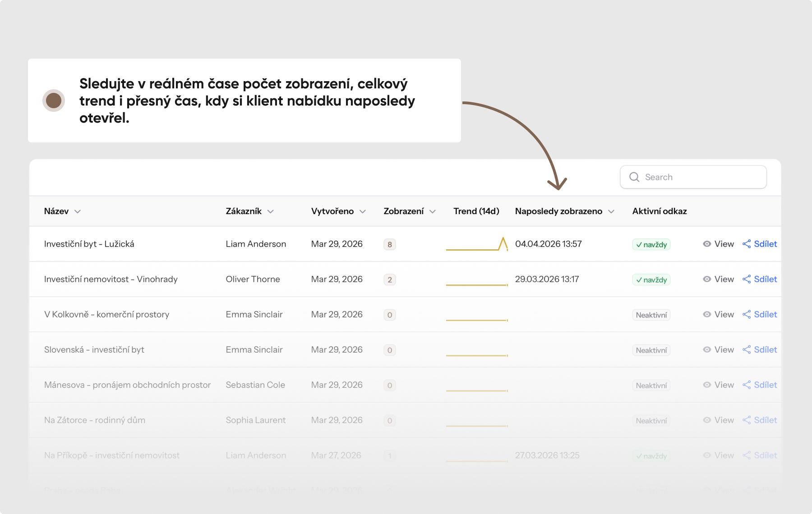This screenshot has height=514, width=812.
Task: Open Zákazník column sort dropdown
Action: click(x=271, y=211)
